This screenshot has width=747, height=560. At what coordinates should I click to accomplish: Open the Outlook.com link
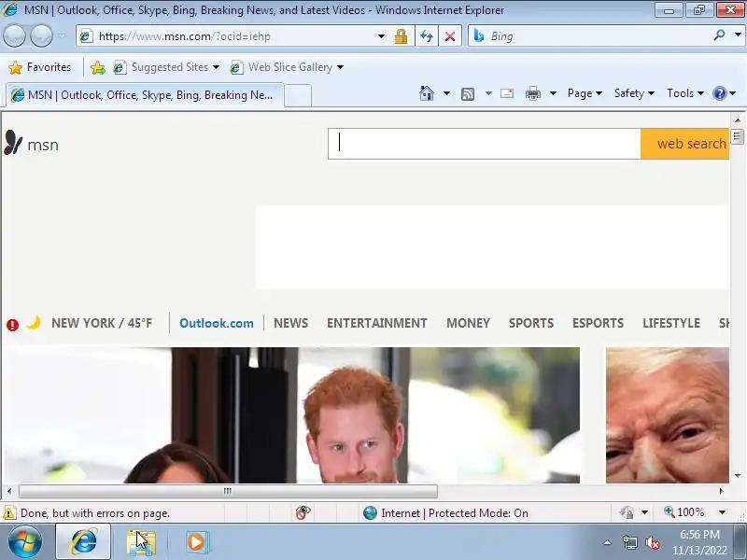pyautogui.click(x=217, y=323)
